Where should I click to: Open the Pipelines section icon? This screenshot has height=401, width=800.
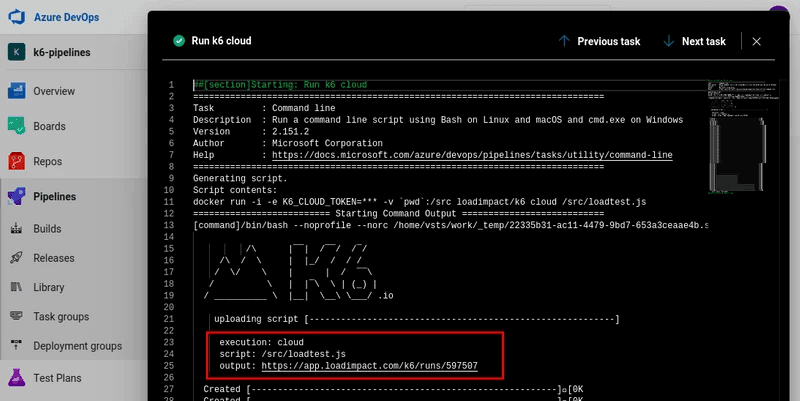pos(16,196)
